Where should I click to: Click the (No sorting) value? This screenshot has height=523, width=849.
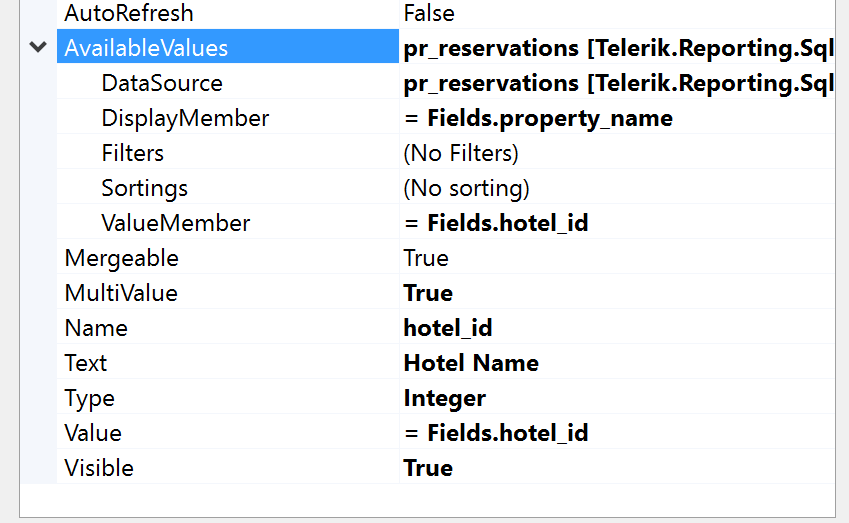(466, 188)
